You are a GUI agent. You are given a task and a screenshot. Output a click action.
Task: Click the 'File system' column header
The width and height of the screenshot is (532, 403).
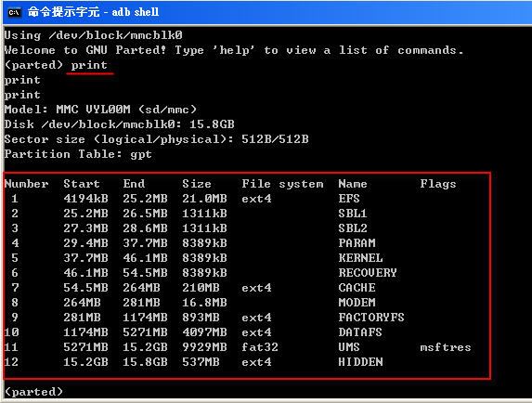point(282,184)
